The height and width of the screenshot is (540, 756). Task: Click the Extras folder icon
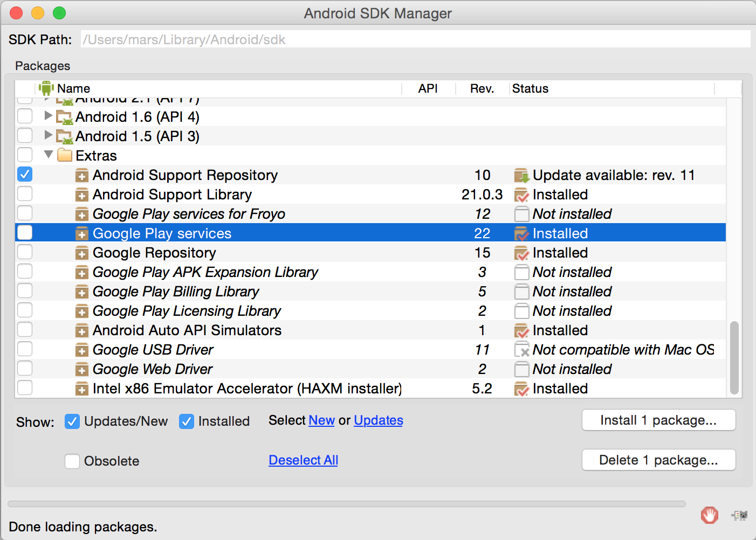(x=65, y=156)
